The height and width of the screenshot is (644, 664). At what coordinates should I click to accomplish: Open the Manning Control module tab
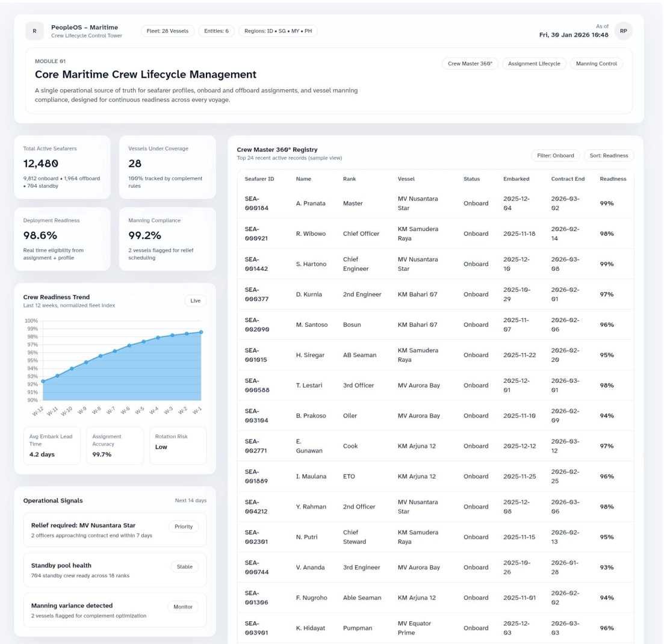pyautogui.click(x=596, y=63)
